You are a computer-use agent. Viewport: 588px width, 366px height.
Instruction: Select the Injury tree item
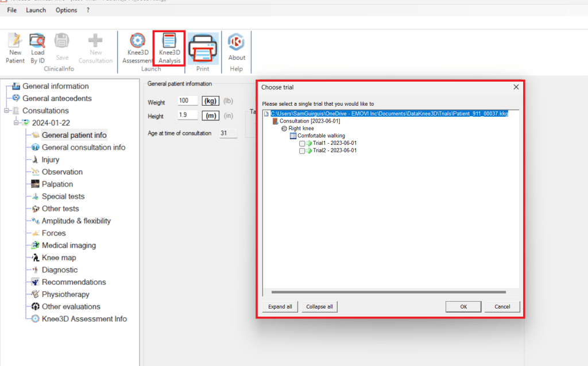click(51, 160)
